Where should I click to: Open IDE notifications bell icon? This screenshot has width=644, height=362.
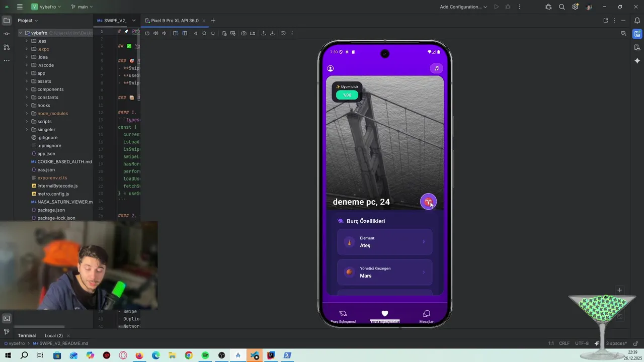[637, 21]
